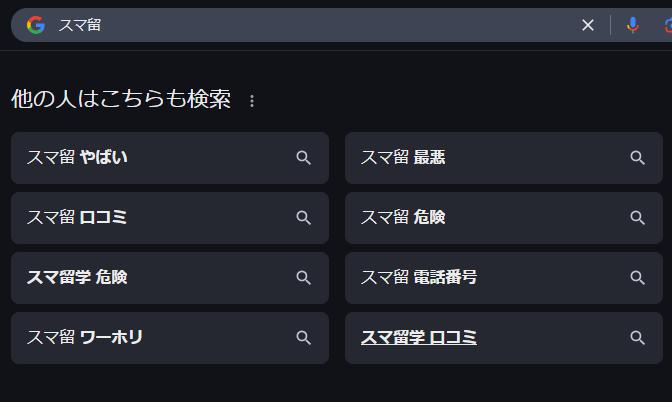
Task: Click magnifier icon on スマ留 やばい
Action: click(304, 158)
